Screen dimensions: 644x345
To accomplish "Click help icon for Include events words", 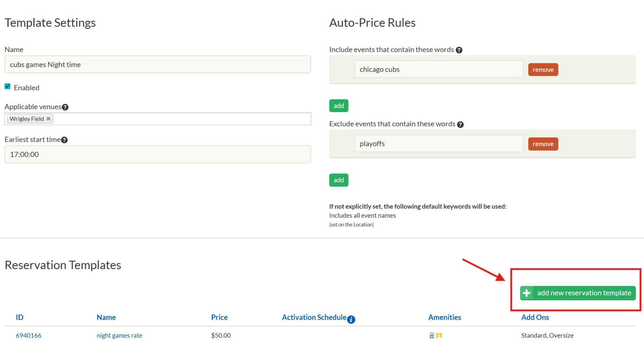I will [459, 50].
